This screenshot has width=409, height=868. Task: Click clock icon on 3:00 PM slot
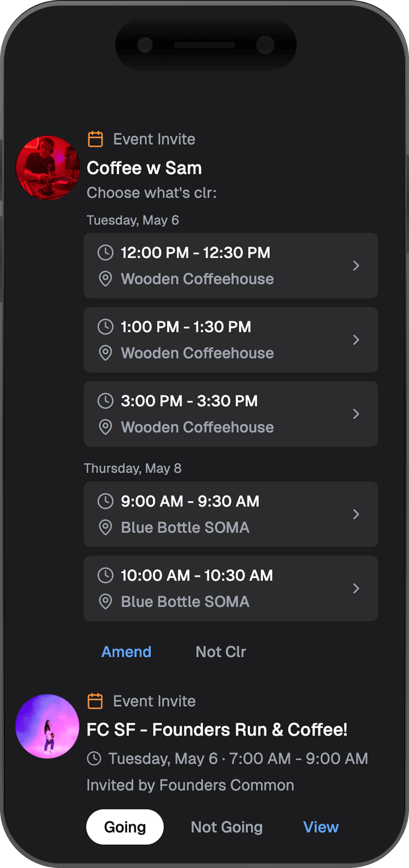[x=105, y=401]
